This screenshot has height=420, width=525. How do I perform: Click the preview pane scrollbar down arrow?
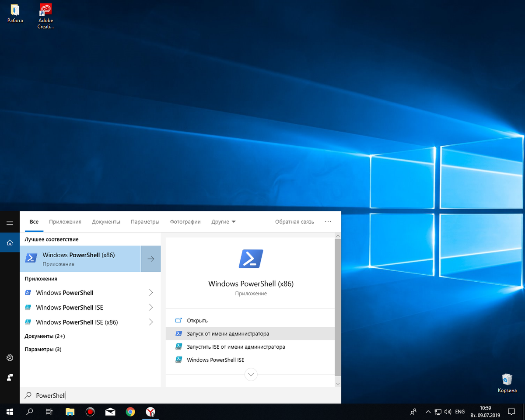[338, 383]
